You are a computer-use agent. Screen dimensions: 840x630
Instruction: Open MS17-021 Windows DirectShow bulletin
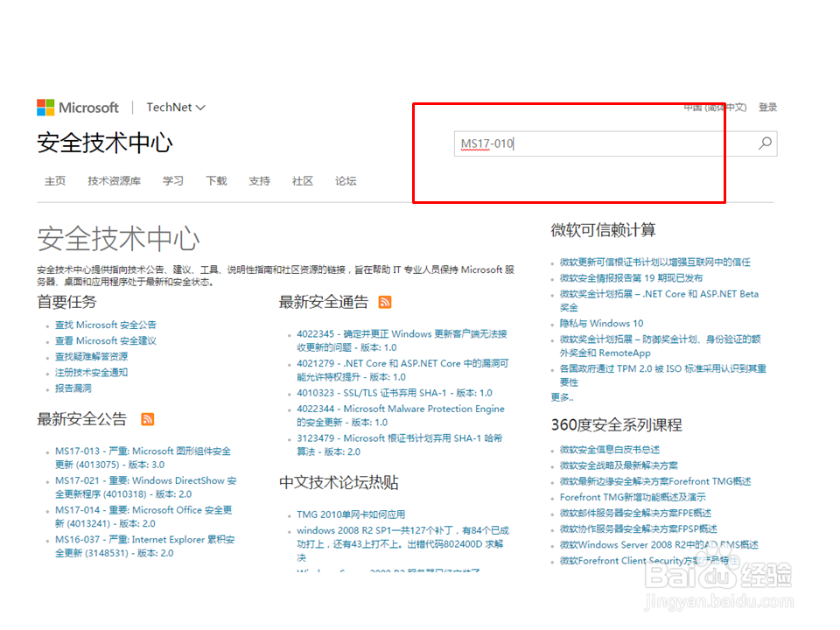pos(146,487)
